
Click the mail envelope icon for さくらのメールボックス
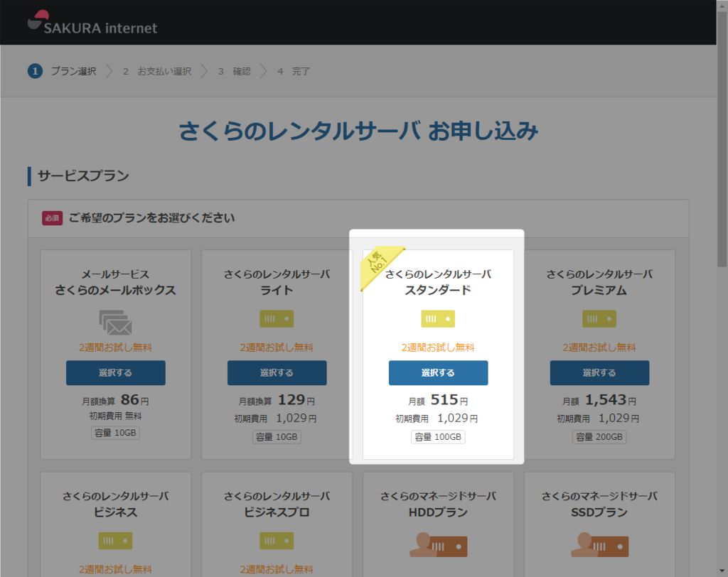[116, 323]
